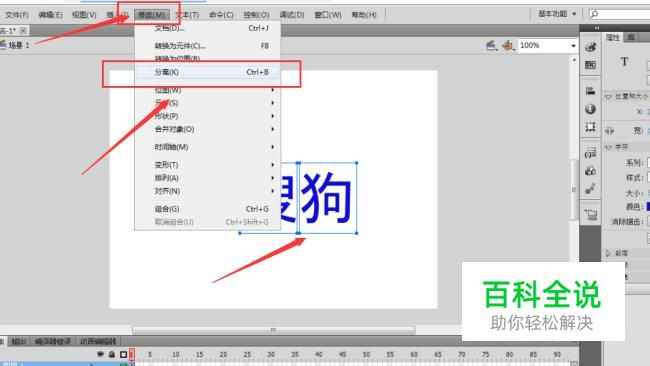Viewport: 650px width, 366px height.
Task: Expand the 对齐(N) submenu
Action: [x=208, y=191]
